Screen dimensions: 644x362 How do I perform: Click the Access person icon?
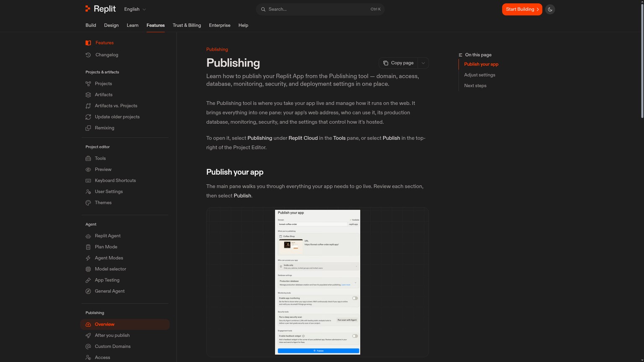pyautogui.click(x=88, y=358)
